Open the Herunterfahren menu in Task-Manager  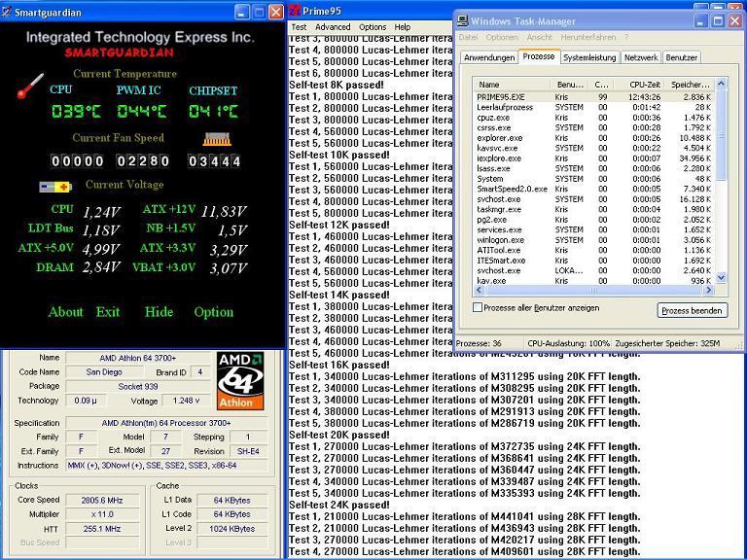point(587,37)
